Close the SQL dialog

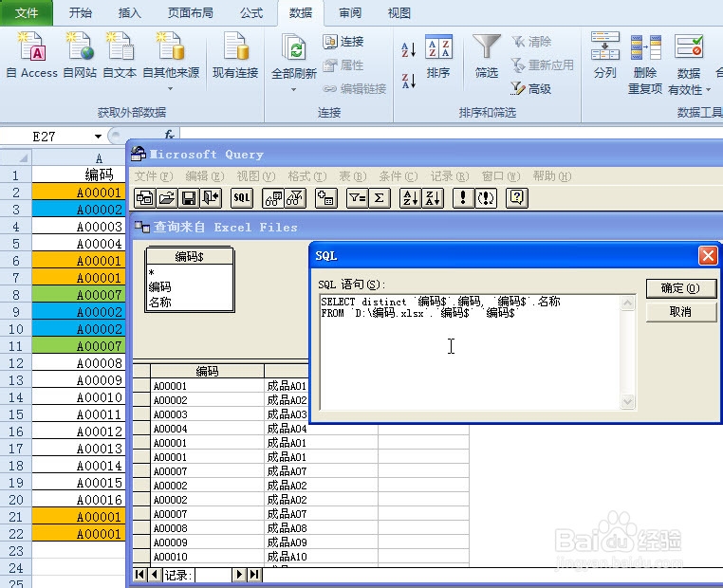tap(708, 255)
